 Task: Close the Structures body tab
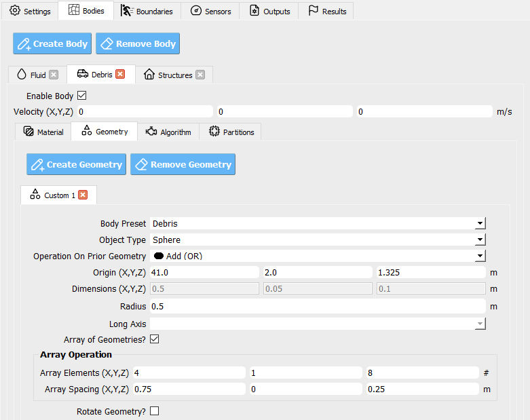200,75
